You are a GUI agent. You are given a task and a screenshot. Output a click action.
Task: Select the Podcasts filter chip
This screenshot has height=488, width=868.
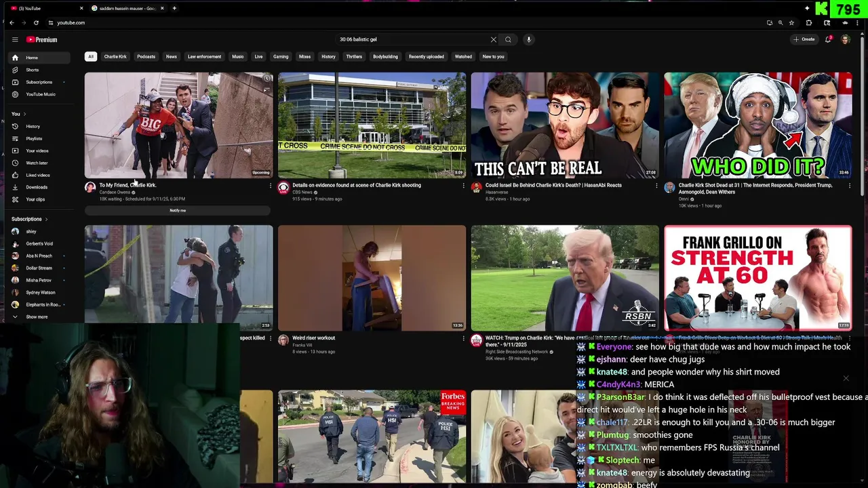click(146, 57)
